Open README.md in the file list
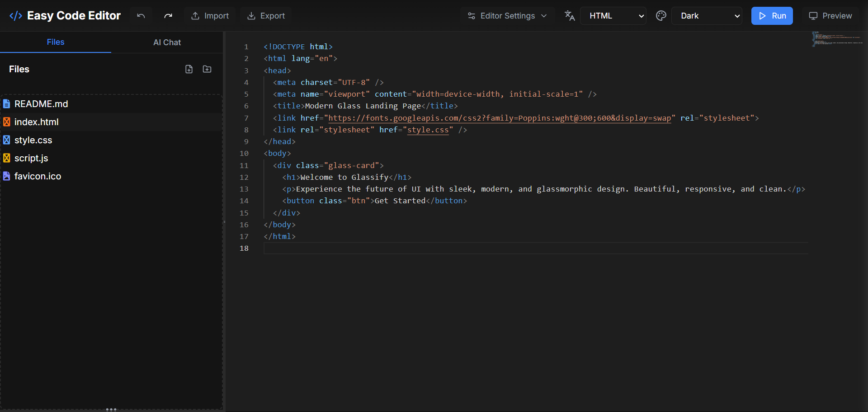 tap(111, 104)
